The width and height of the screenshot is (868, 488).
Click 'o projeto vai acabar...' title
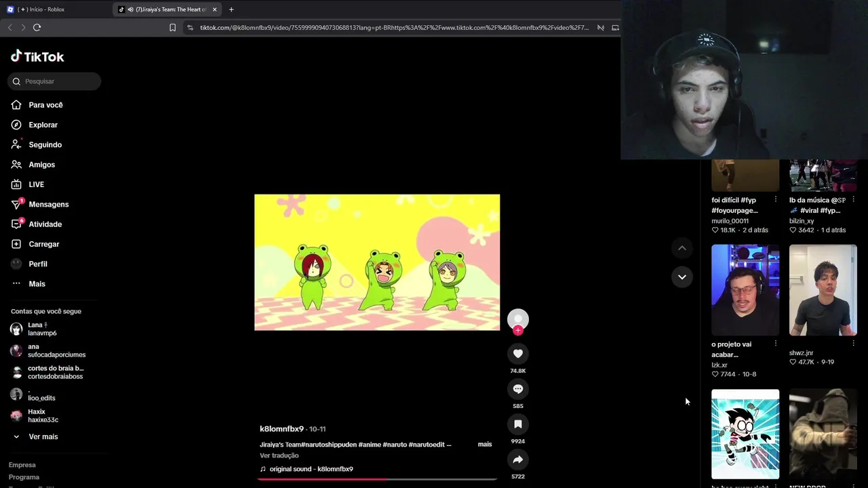[x=732, y=349]
